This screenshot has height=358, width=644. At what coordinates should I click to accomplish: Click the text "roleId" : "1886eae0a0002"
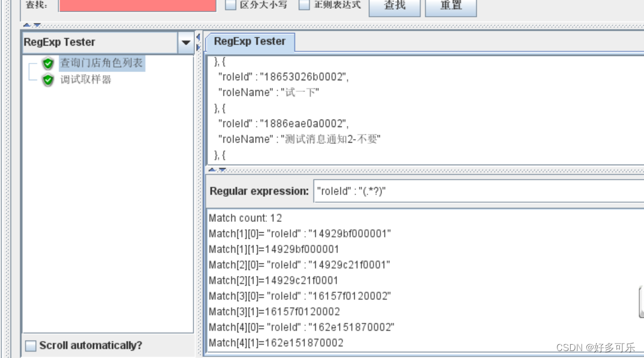tap(283, 124)
